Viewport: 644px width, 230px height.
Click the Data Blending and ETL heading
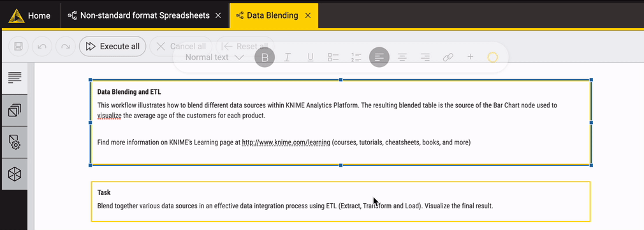(x=129, y=91)
